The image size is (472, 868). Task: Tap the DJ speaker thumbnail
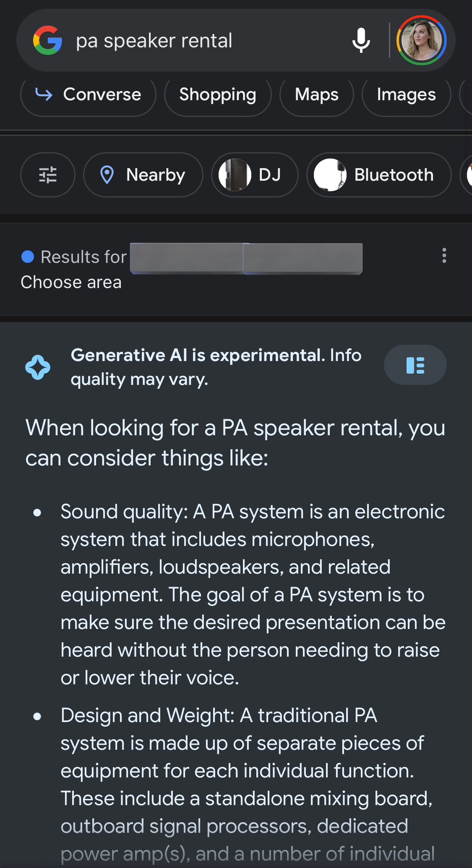pos(235,175)
